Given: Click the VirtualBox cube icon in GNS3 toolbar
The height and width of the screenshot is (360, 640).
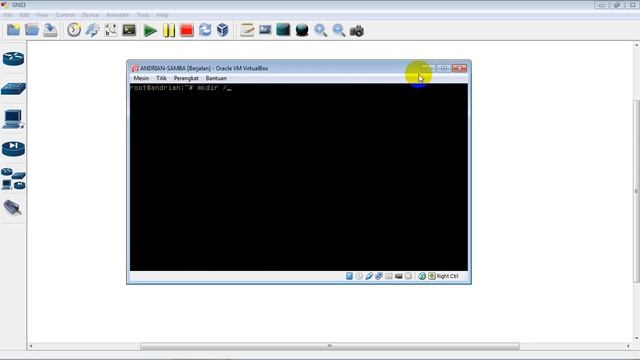Looking at the screenshot, I should pyautogui.click(x=223, y=30).
